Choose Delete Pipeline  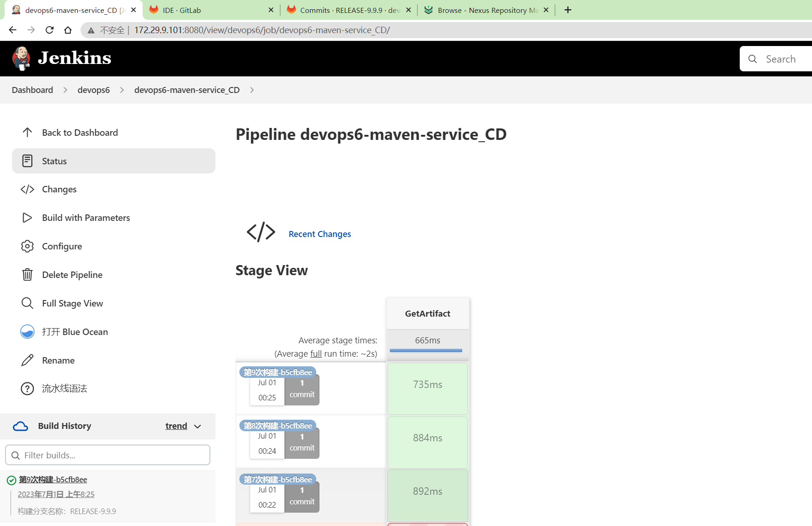114,275
